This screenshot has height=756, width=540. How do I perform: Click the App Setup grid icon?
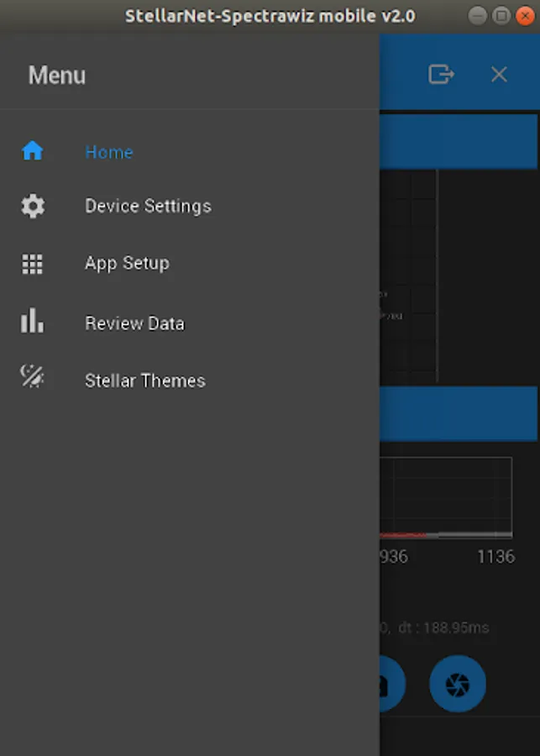pos(32,265)
